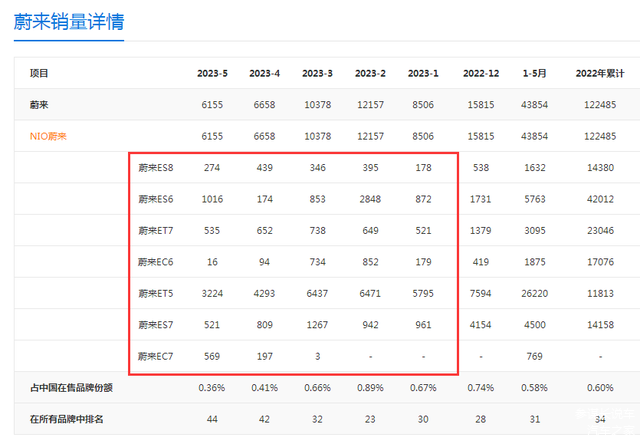Screen dimensions: 640x444
Task: Click the 蔚来ES7 model name
Action: pyautogui.click(x=157, y=325)
